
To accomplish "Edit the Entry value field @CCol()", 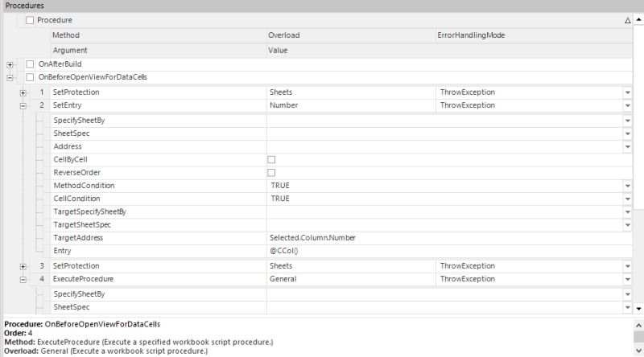I will 449,251.
